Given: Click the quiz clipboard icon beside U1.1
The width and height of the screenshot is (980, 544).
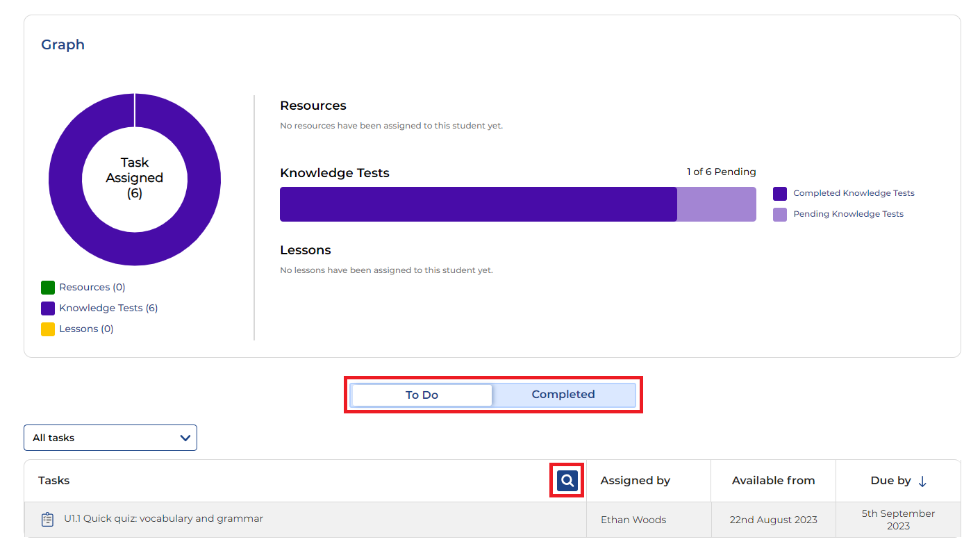Looking at the screenshot, I should coord(47,519).
